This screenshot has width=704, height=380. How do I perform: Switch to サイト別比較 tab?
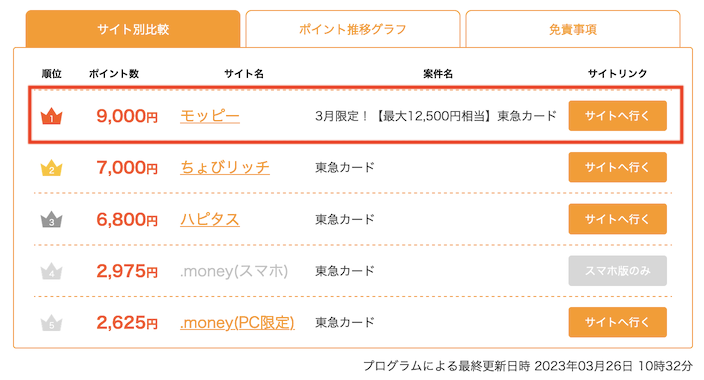[x=133, y=29]
